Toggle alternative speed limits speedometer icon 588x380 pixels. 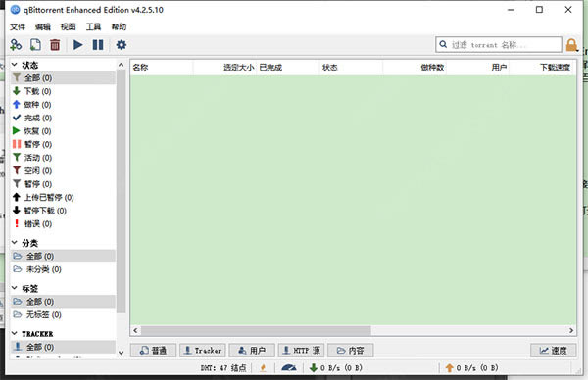click(289, 368)
